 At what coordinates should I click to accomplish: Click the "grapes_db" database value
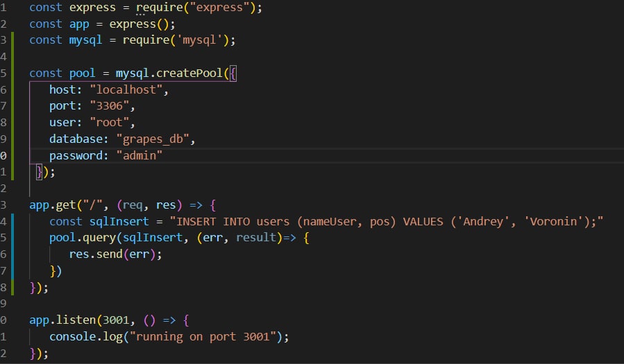coord(153,139)
